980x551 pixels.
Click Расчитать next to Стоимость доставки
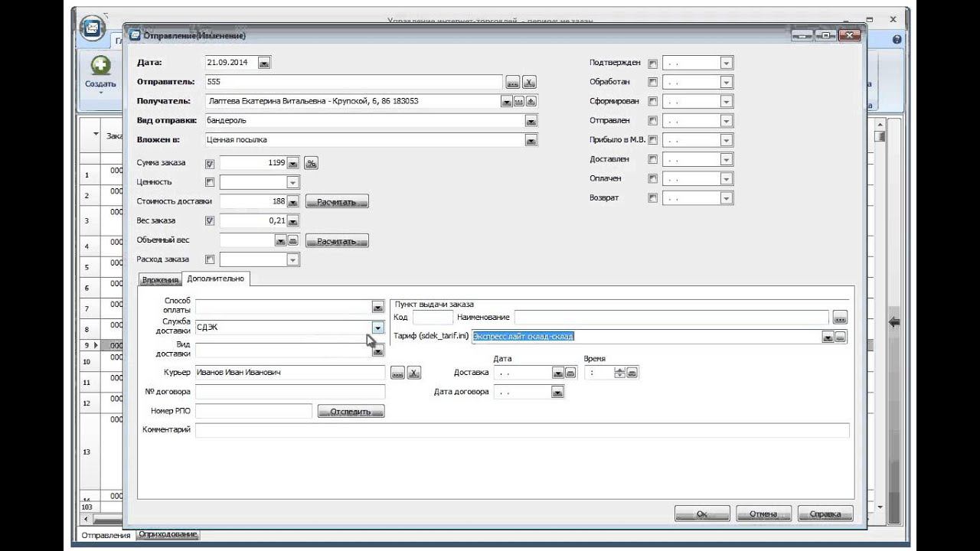click(x=337, y=201)
